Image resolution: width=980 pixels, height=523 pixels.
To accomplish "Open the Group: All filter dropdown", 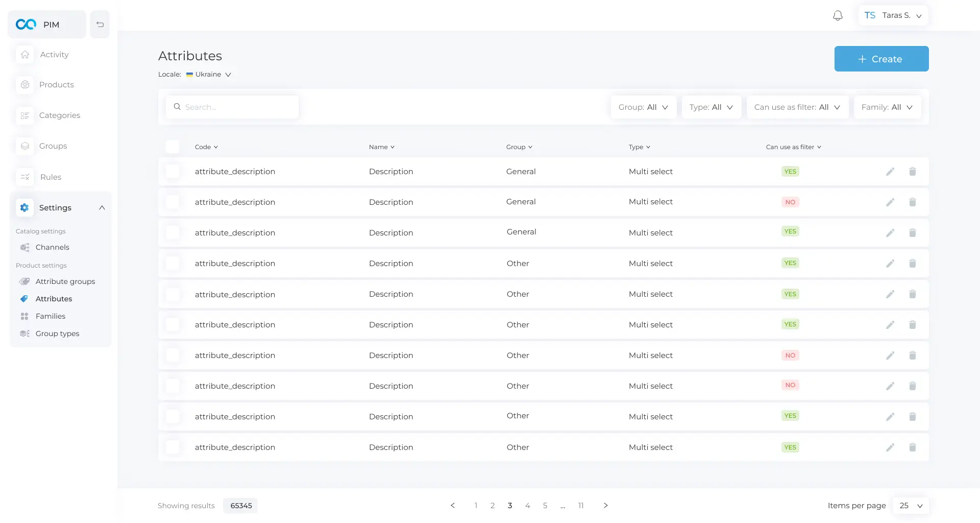I will click(x=643, y=107).
